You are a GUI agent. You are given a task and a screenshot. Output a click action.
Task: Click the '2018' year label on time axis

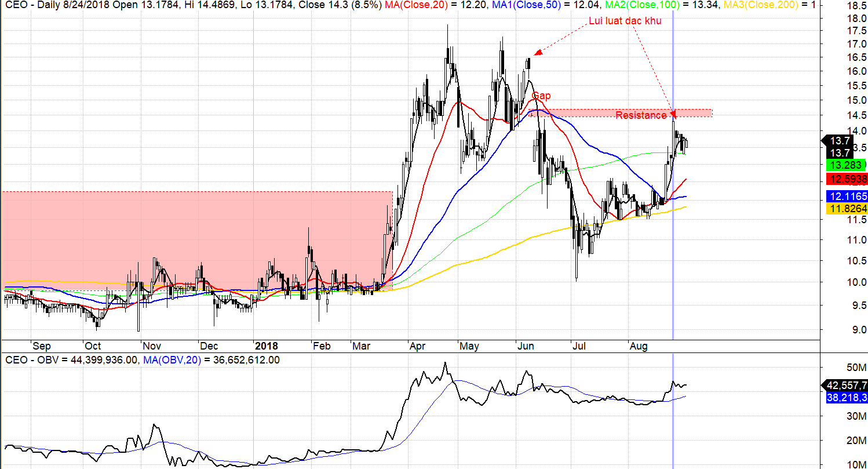267,346
